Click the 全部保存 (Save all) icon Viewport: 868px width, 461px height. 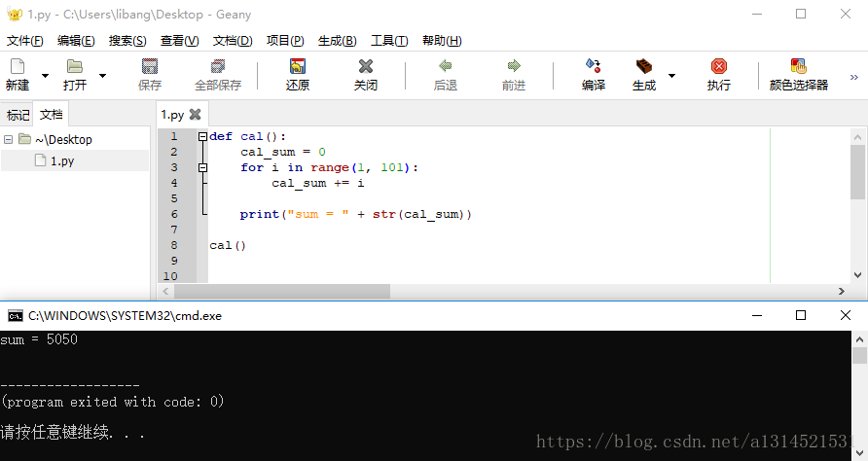tap(218, 66)
